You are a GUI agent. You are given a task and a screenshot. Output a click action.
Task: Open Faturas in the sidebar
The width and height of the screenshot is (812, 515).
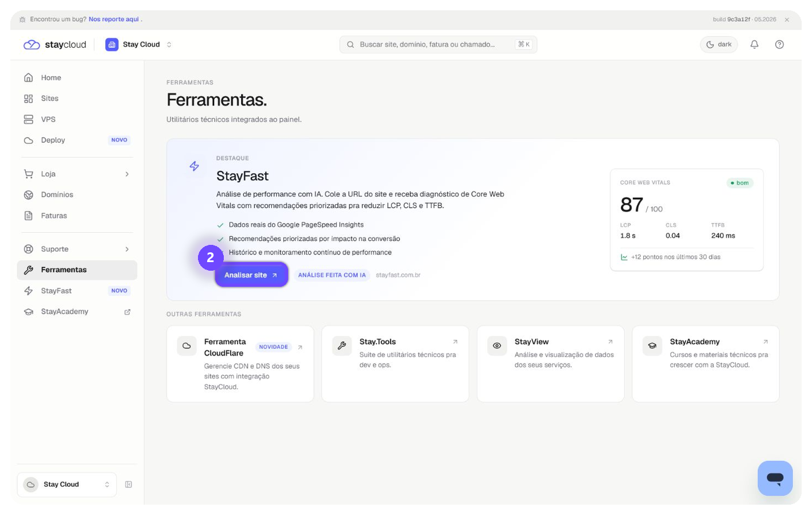[77, 216]
